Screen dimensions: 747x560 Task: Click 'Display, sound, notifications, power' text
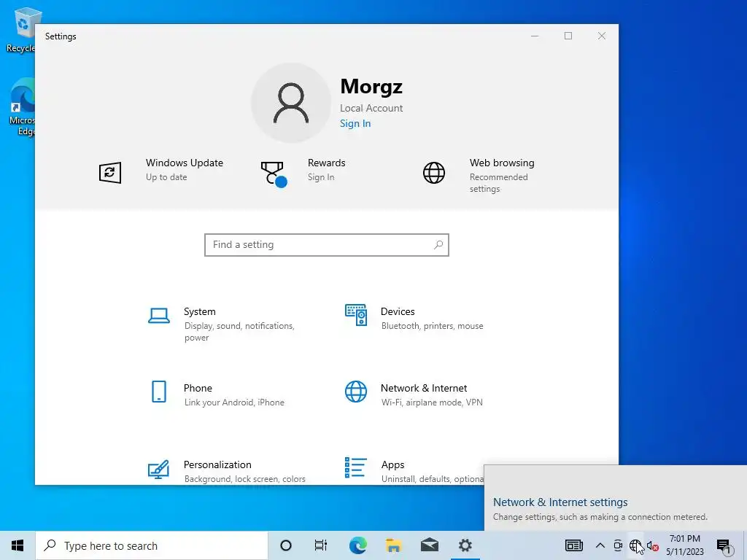[x=239, y=332]
